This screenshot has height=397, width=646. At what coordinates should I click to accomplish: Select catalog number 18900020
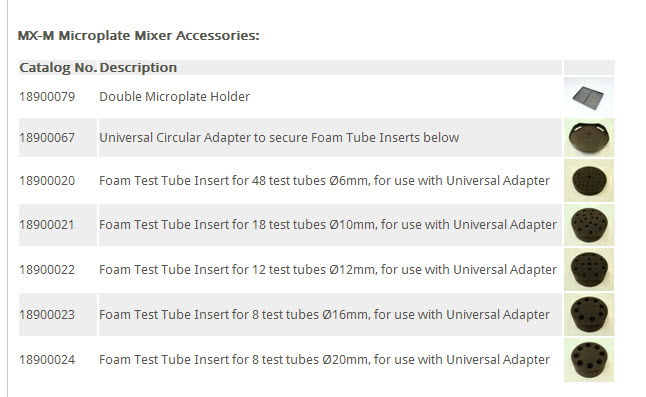47,181
